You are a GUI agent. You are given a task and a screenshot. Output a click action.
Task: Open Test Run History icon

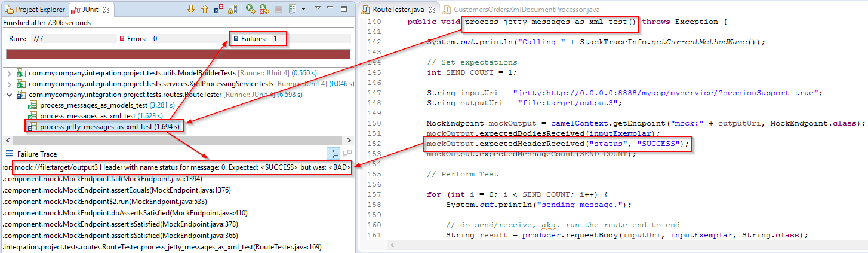(x=292, y=9)
